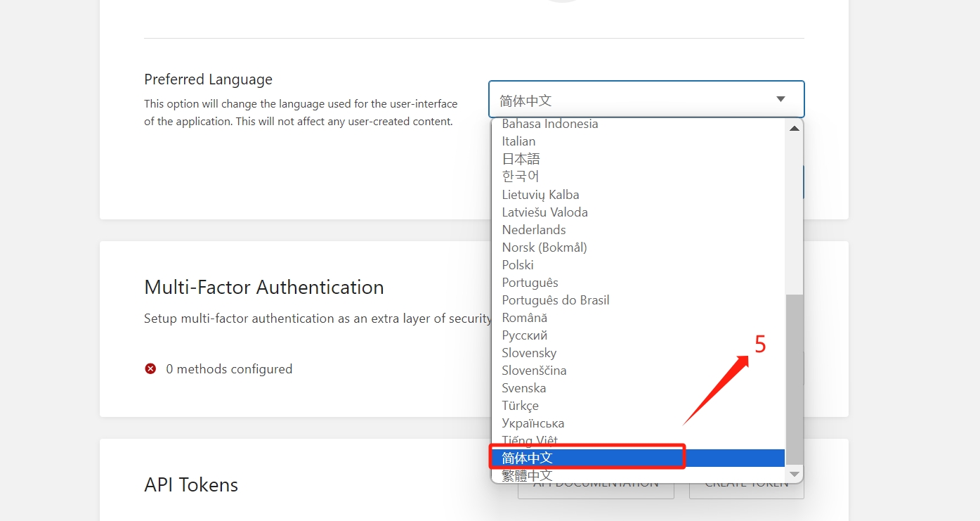Select Українська language option
The height and width of the screenshot is (521, 980).
pyautogui.click(x=638, y=423)
